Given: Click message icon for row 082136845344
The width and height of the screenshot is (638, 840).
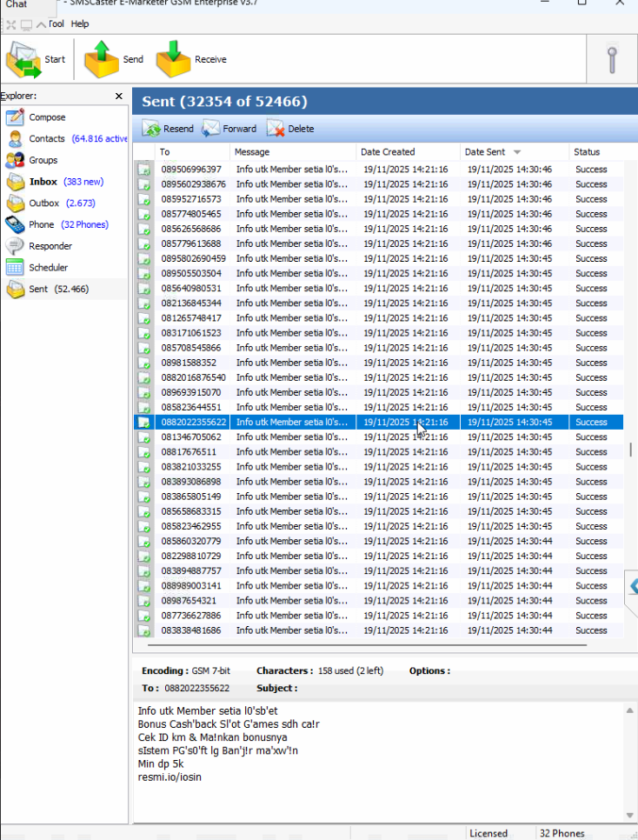Looking at the screenshot, I should pyautogui.click(x=143, y=303).
